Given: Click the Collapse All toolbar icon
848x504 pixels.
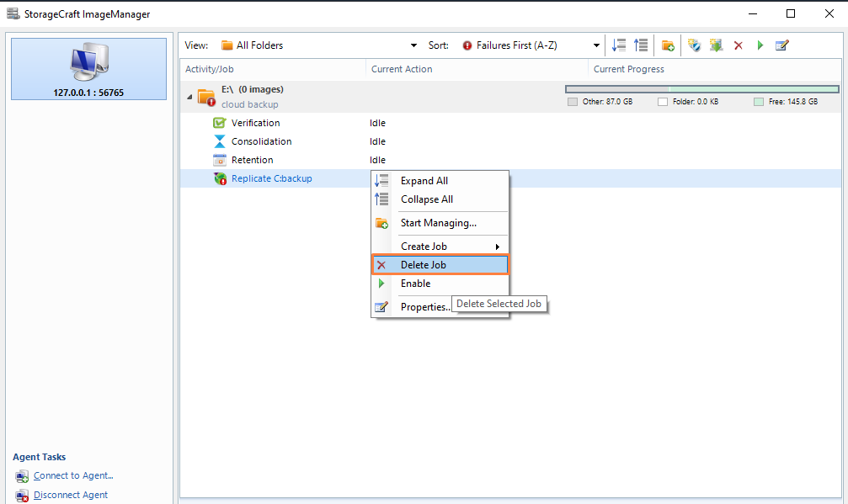Looking at the screenshot, I should (641, 45).
